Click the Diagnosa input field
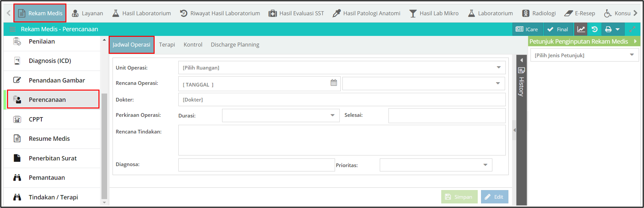This screenshot has height=208, width=644. point(257,165)
